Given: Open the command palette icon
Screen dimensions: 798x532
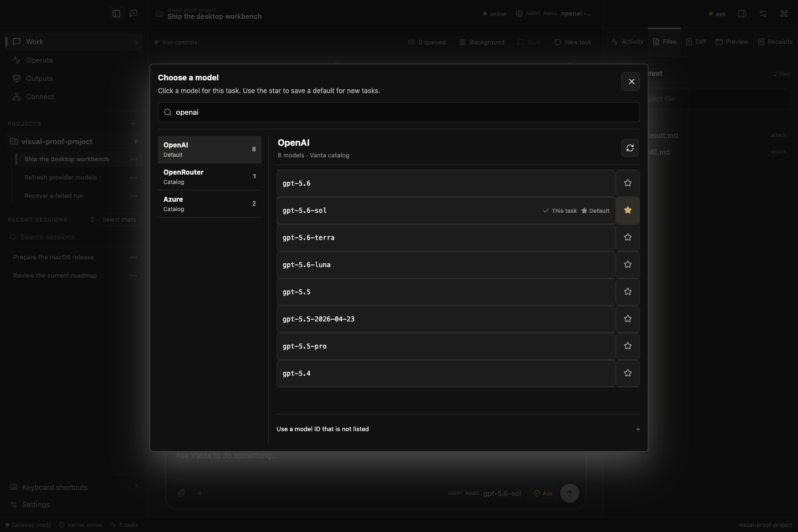Looking at the screenshot, I should point(784,13).
